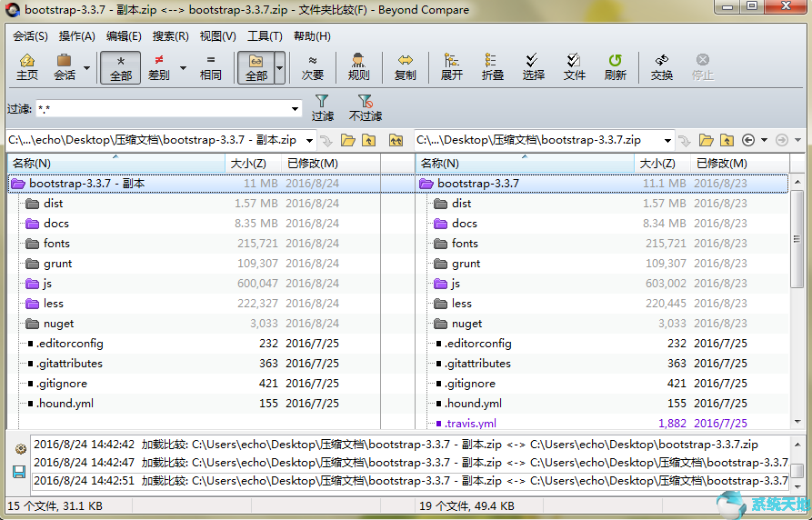Click the Files (文件) toolbar icon
Image resolution: width=812 pixels, height=520 pixels.
(x=575, y=67)
